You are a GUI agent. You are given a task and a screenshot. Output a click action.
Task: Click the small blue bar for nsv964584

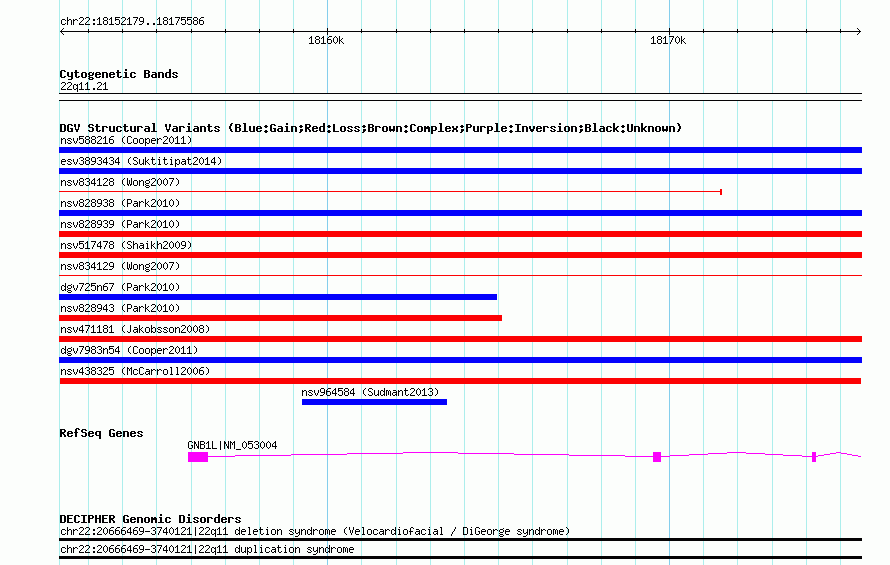[x=375, y=402]
